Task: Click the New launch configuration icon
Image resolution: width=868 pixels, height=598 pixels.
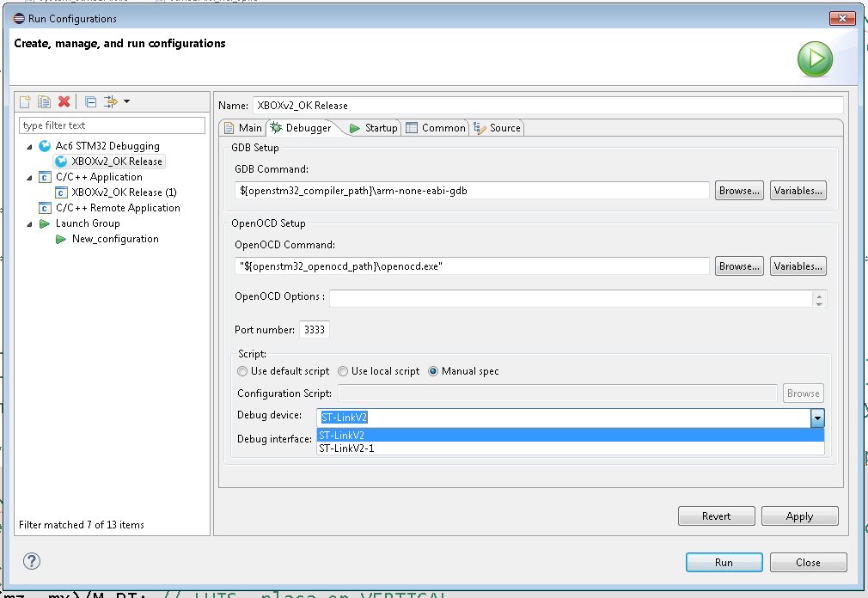Action: (x=25, y=101)
